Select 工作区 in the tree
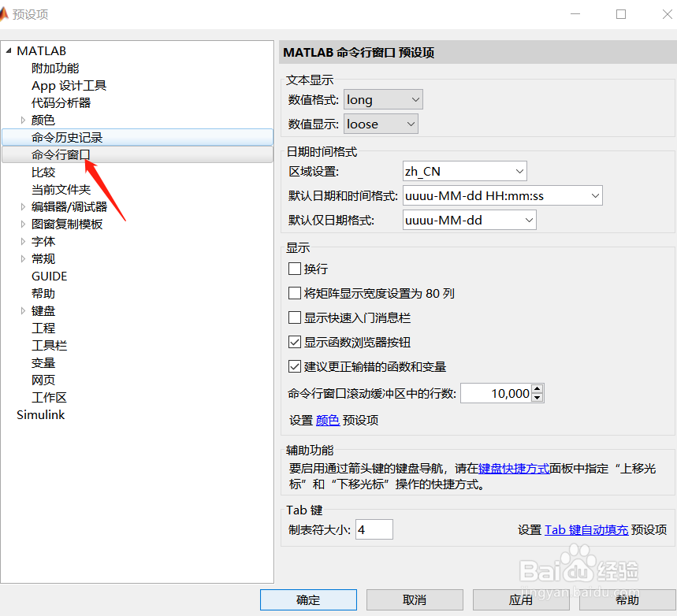Image resolution: width=677 pixels, height=616 pixels. click(49, 398)
